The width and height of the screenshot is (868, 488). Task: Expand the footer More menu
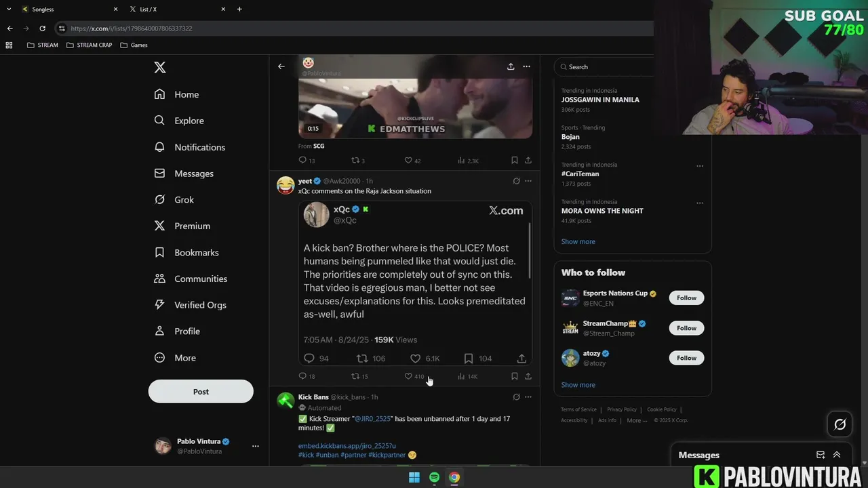coord(637,420)
